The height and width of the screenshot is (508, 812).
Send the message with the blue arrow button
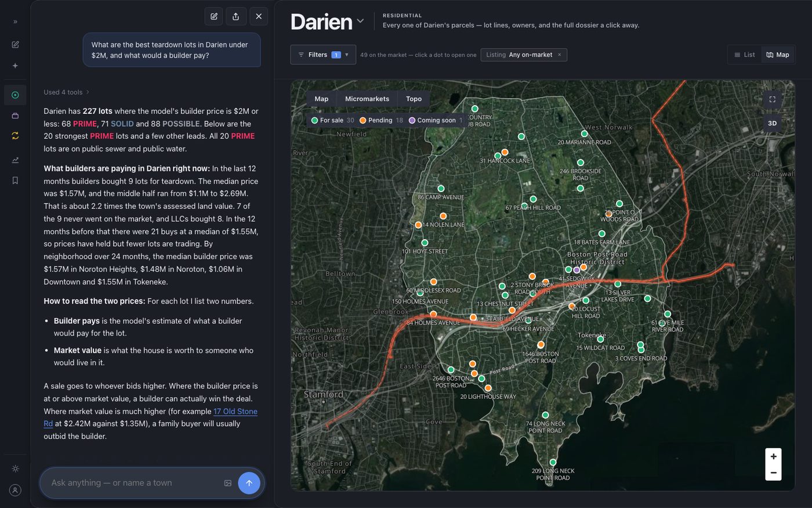click(x=249, y=483)
